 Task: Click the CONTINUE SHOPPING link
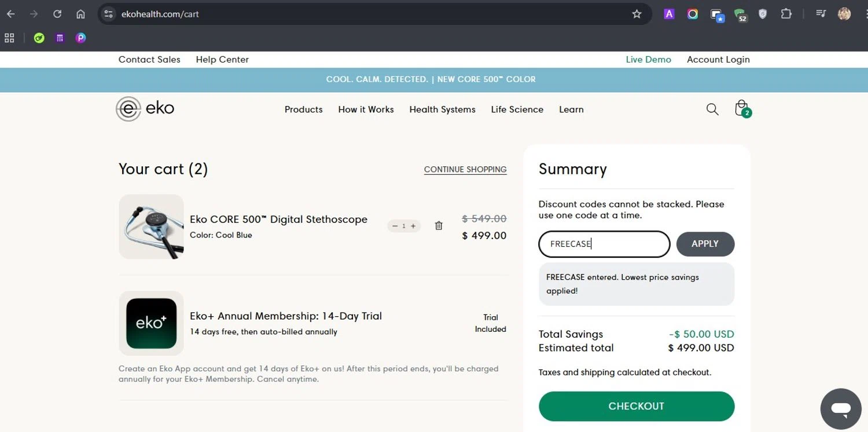[465, 170]
